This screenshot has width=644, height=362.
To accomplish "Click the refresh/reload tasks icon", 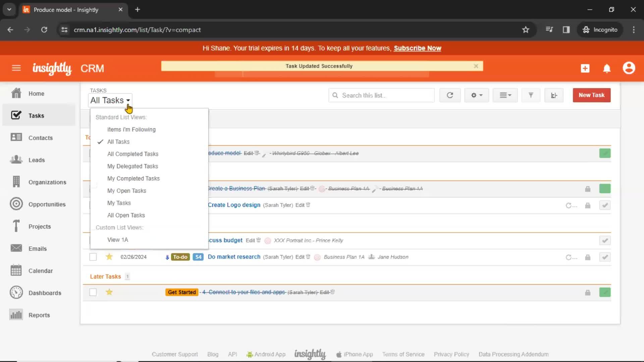I will [x=450, y=95].
